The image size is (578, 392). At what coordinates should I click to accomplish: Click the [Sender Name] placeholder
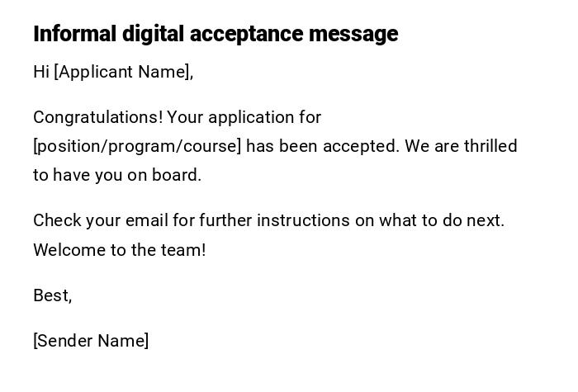tap(91, 341)
